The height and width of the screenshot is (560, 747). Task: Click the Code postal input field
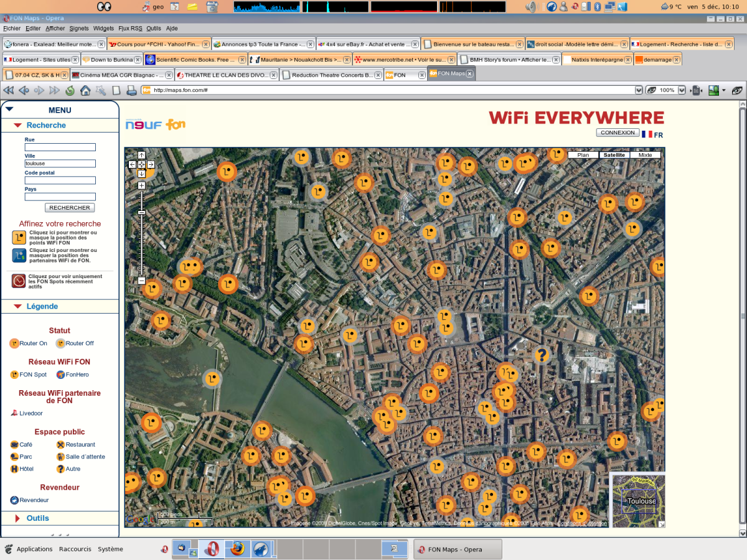60,180
